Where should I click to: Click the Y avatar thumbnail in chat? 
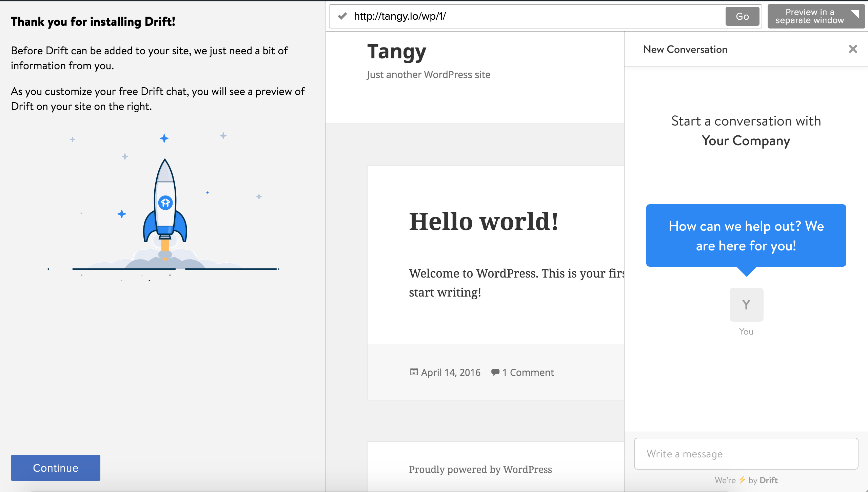(746, 305)
